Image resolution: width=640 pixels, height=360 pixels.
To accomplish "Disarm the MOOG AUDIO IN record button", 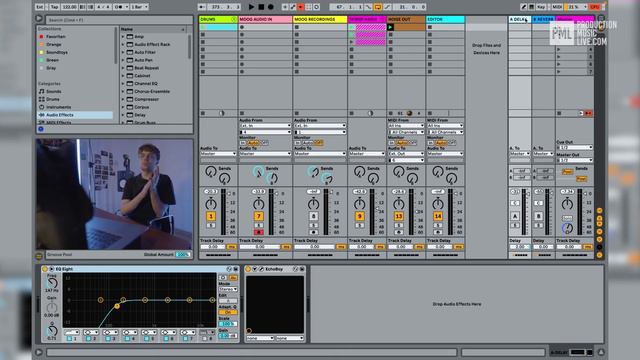I will click(x=258, y=232).
